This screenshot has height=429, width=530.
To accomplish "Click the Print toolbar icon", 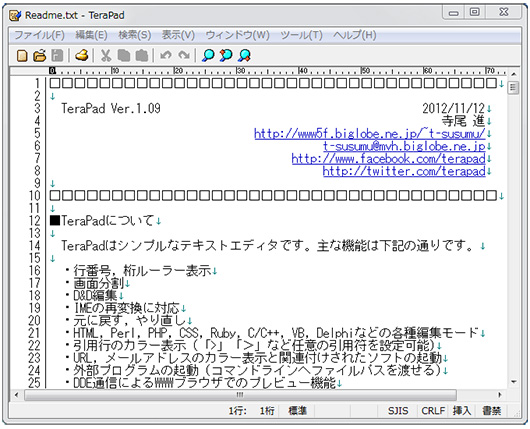I will pyautogui.click(x=81, y=55).
